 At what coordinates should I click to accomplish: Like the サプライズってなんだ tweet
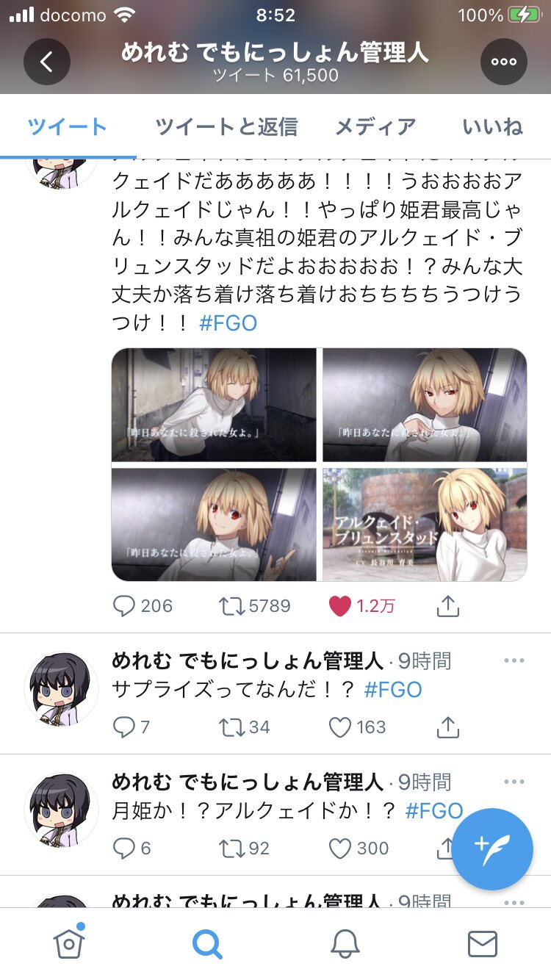click(339, 727)
